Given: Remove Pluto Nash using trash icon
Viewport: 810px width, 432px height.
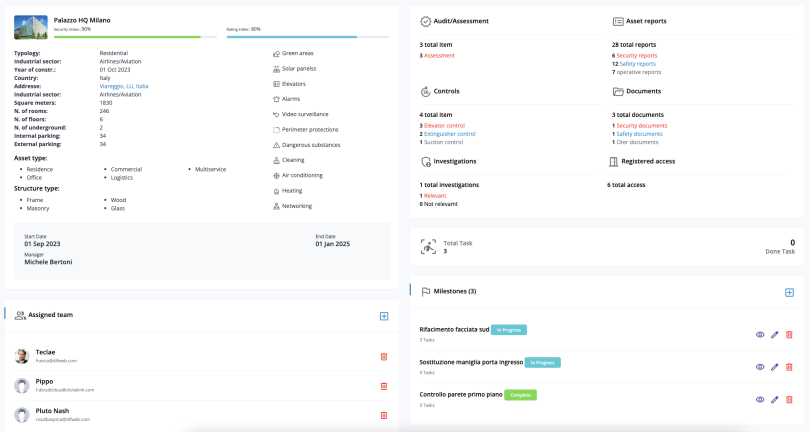Looking at the screenshot, I should point(384,415).
